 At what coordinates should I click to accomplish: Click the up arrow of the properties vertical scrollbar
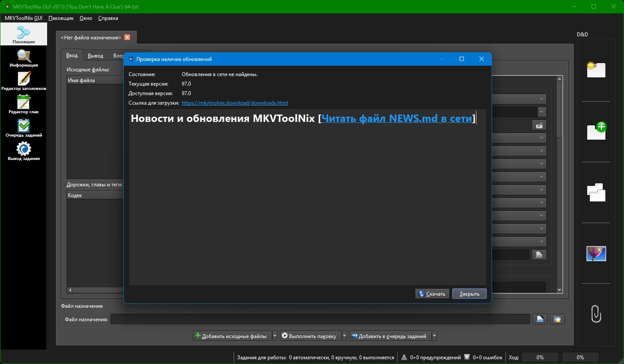[x=560, y=79]
